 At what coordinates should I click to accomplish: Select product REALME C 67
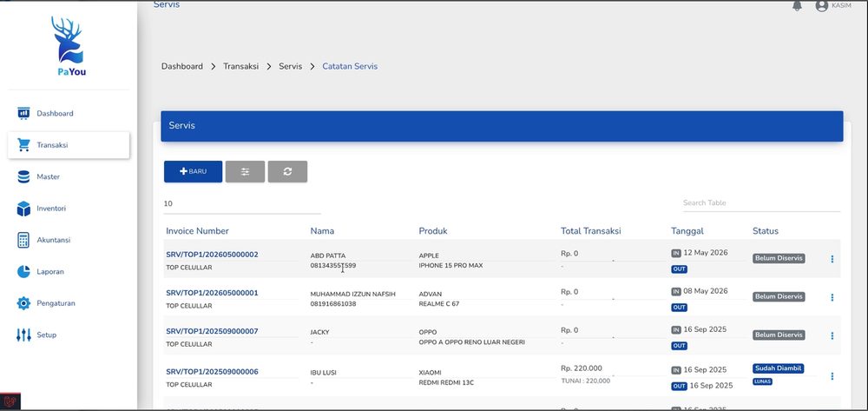point(439,303)
